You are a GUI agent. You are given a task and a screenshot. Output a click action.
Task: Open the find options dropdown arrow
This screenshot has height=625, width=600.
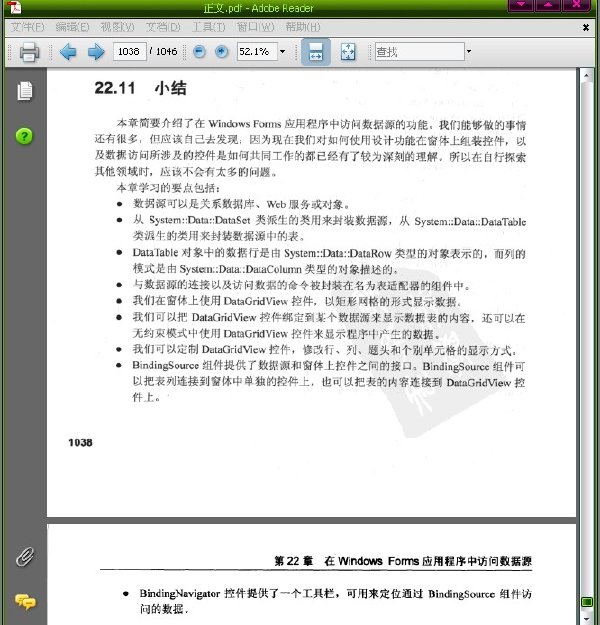469,51
